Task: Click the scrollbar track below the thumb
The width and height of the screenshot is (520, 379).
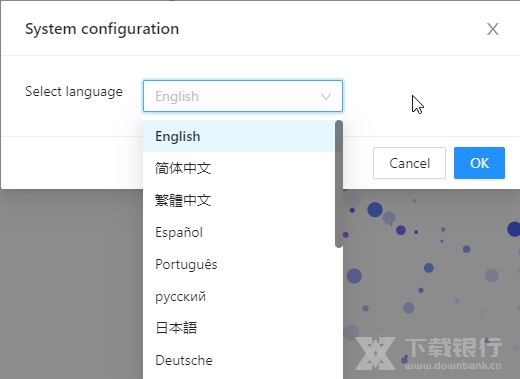Action: click(x=339, y=313)
